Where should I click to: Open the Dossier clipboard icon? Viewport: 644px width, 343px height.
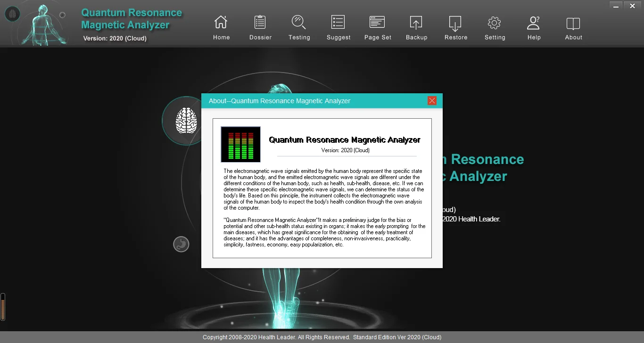pos(260,22)
